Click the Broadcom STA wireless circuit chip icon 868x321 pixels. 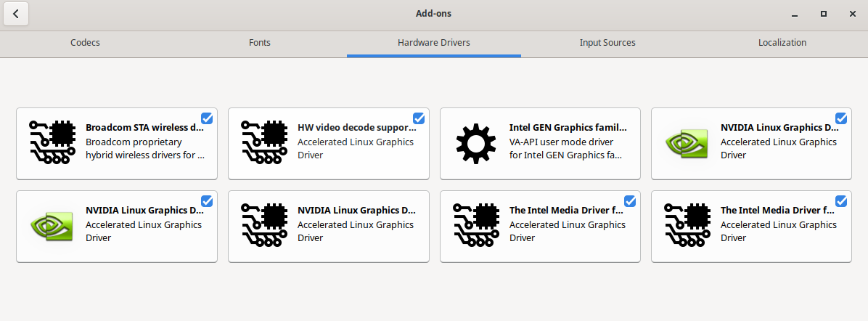point(52,142)
